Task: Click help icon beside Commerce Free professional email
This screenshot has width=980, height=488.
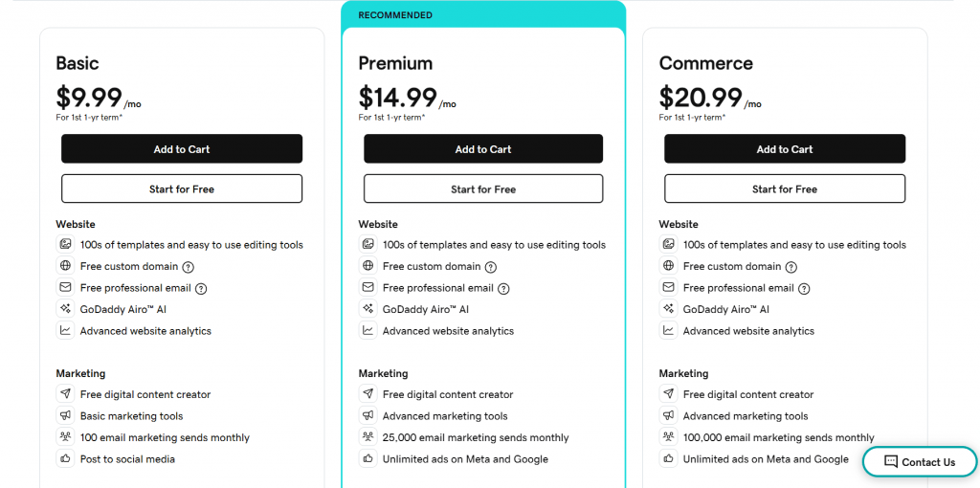Action: pos(804,288)
